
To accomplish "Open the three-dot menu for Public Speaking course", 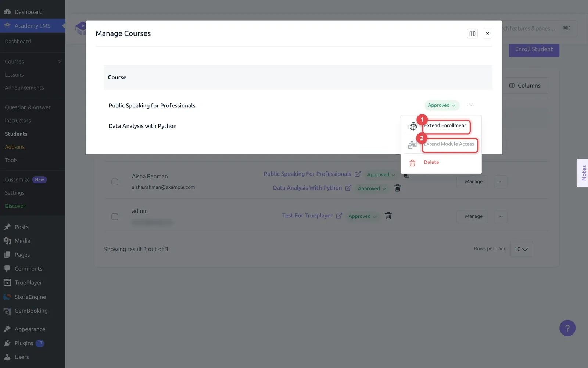I will click(472, 105).
